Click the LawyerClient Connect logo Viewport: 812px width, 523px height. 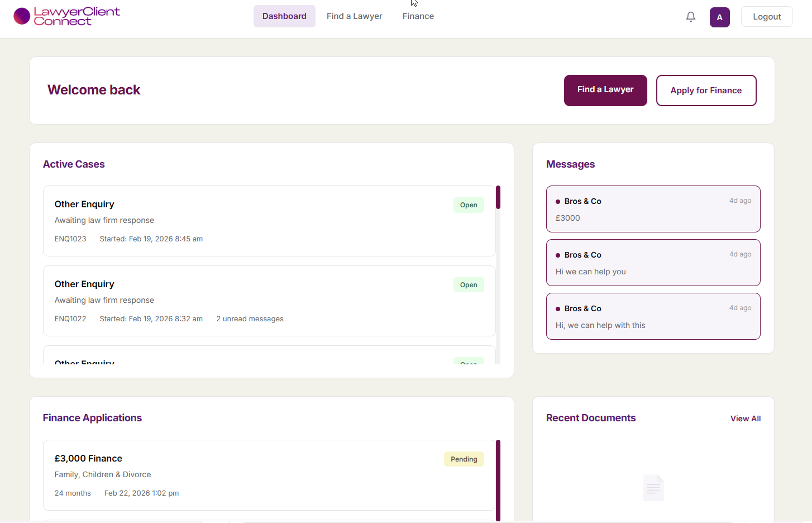pos(66,16)
